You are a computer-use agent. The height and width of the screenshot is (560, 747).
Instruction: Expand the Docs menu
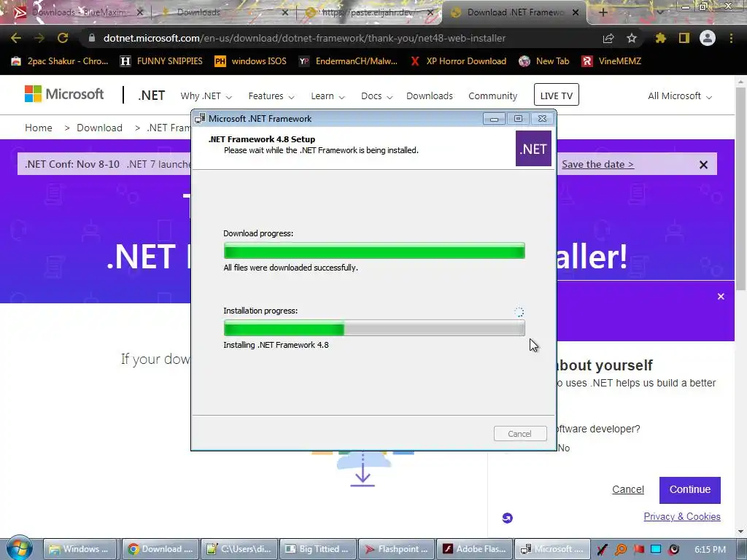(376, 96)
